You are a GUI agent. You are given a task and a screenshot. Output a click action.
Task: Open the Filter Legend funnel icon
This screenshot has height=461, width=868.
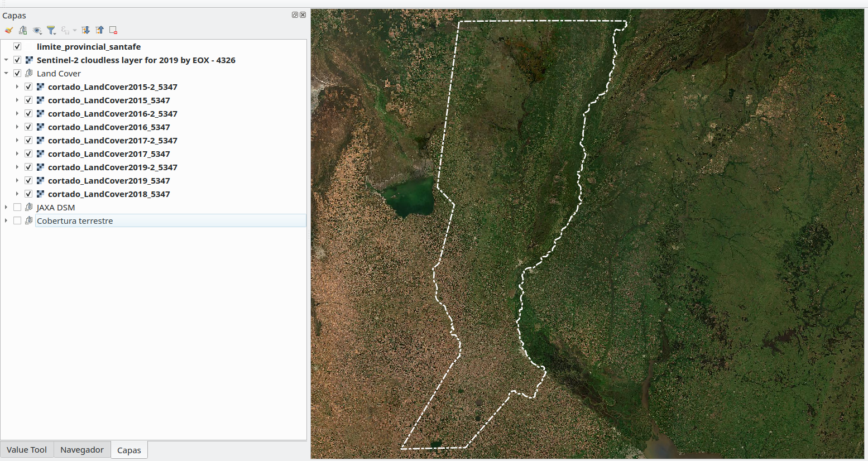(51, 30)
